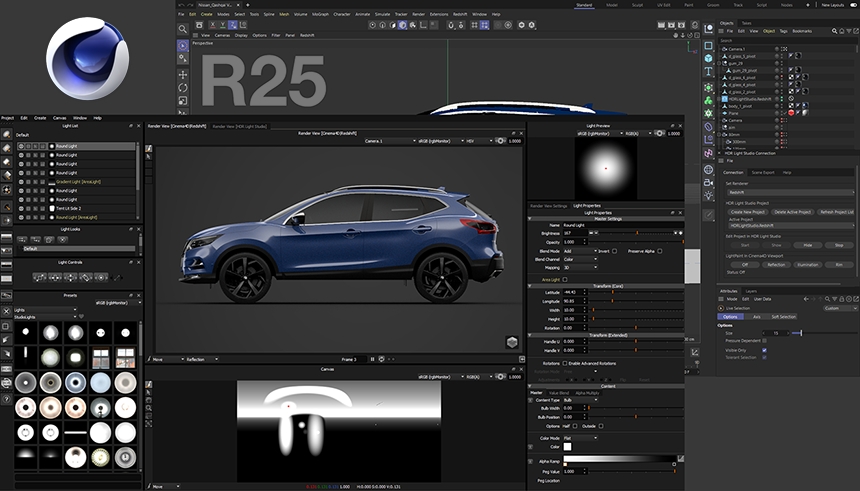The width and height of the screenshot is (860, 491).
Task: Click the Hide button under Edit Project
Action: click(x=807, y=245)
